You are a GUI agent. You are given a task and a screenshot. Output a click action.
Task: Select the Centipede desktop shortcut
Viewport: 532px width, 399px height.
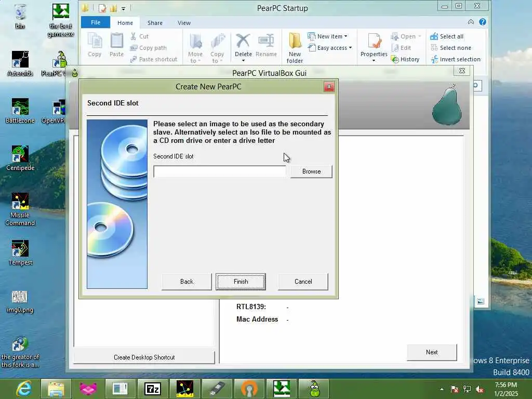[20, 158]
